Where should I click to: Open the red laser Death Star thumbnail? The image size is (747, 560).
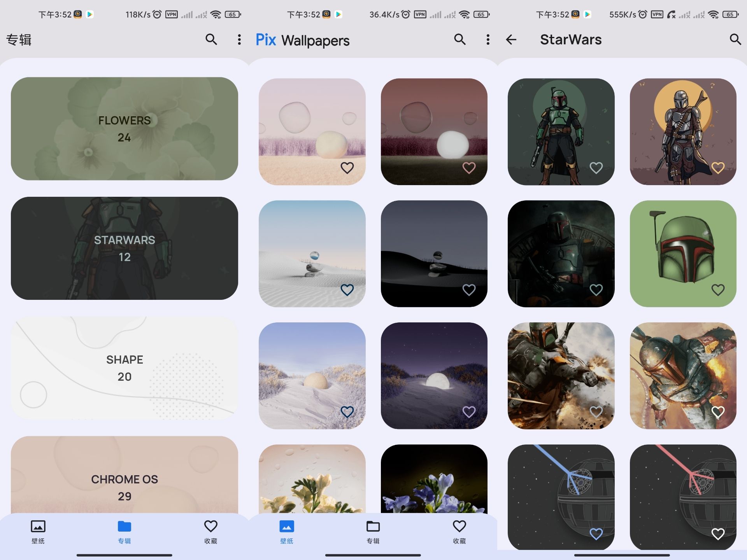point(683,497)
